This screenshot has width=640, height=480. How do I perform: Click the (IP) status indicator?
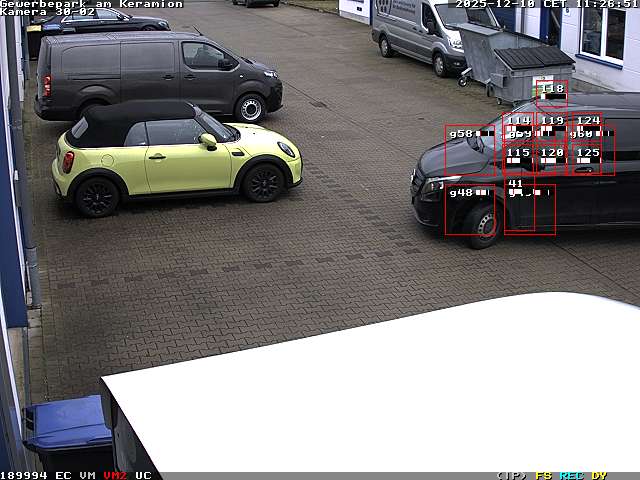pos(511,475)
